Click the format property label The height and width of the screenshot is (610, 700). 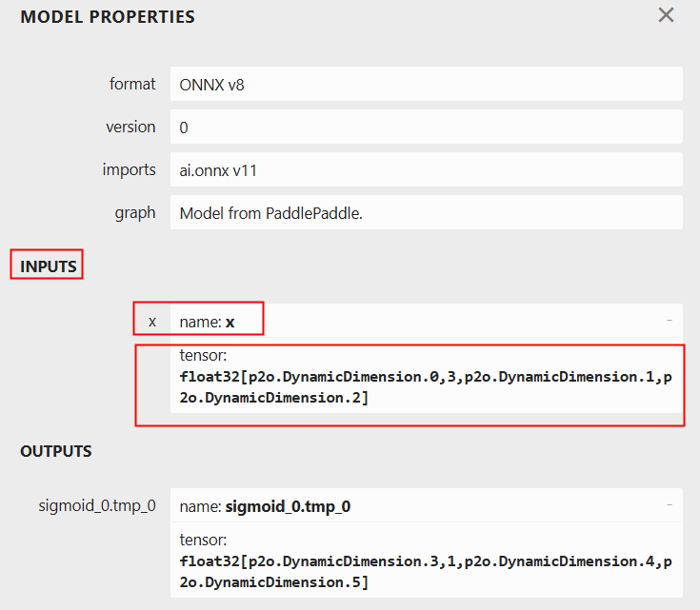click(x=132, y=84)
